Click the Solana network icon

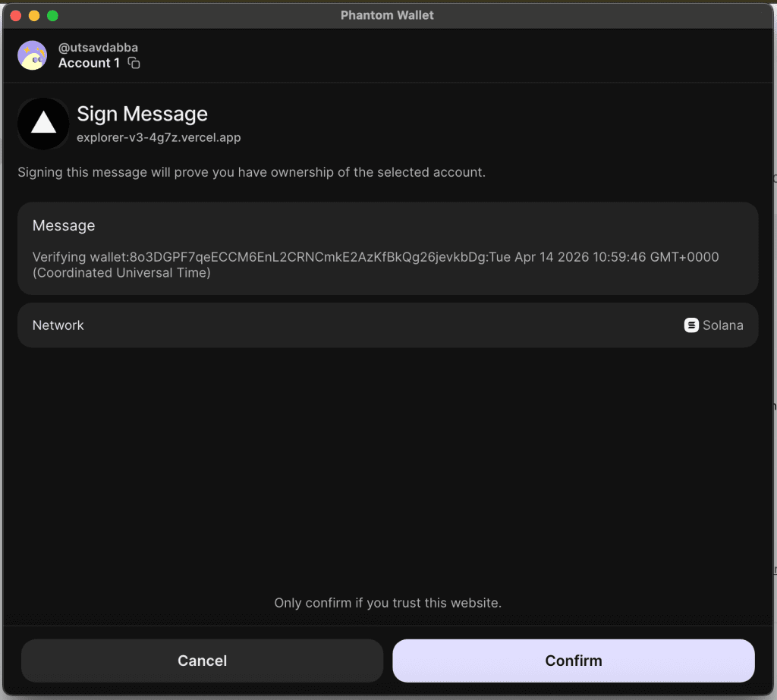point(691,325)
